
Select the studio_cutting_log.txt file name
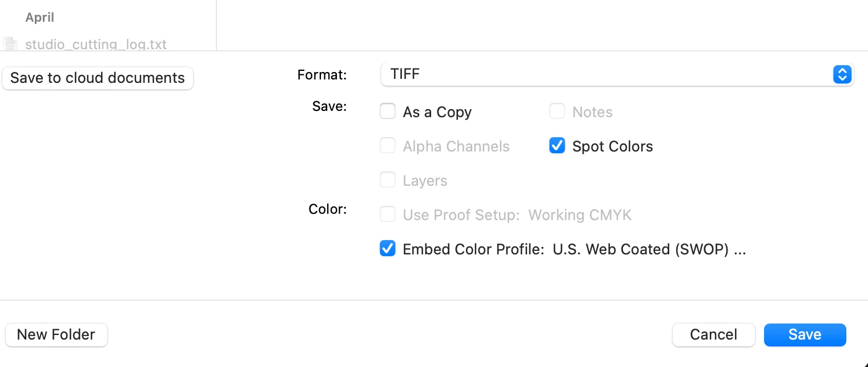pyautogui.click(x=96, y=44)
